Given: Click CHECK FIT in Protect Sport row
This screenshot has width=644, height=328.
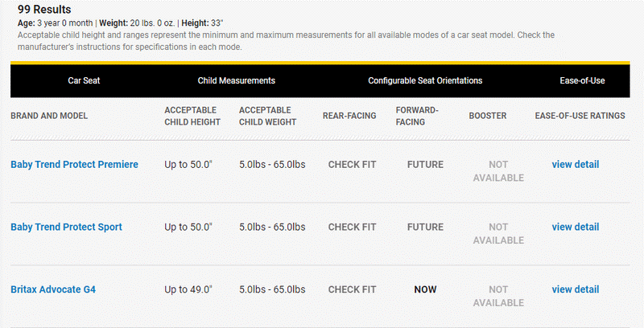Looking at the screenshot, I should [352, 228].
